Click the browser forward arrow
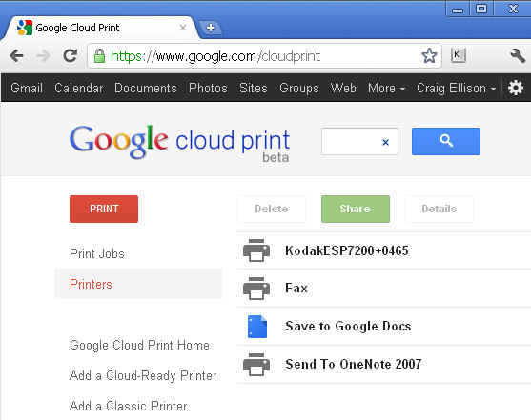The width and height of the screenshot is (531, 420). [43, 56]
